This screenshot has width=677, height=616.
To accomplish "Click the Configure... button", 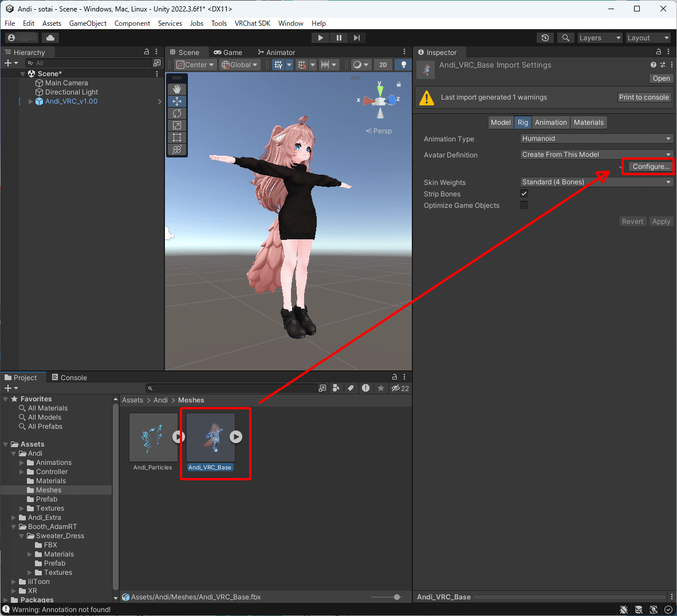I will click(x=650, y=167).
